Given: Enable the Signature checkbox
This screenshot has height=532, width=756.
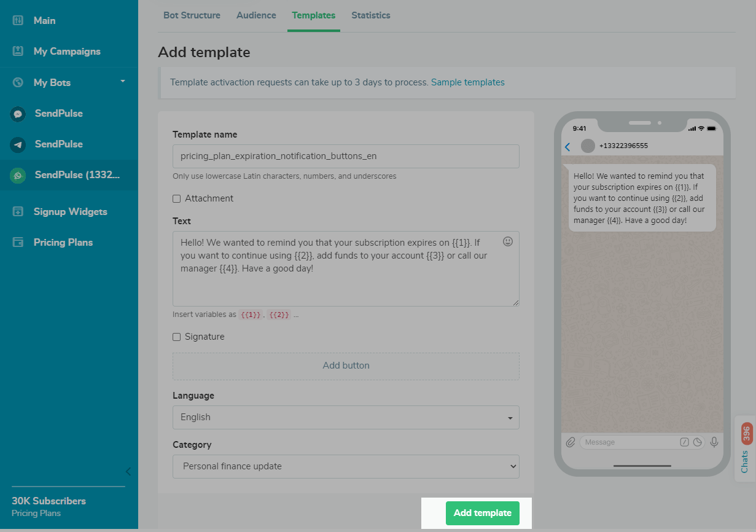Looking at the screenshot, I should point(177,337).
